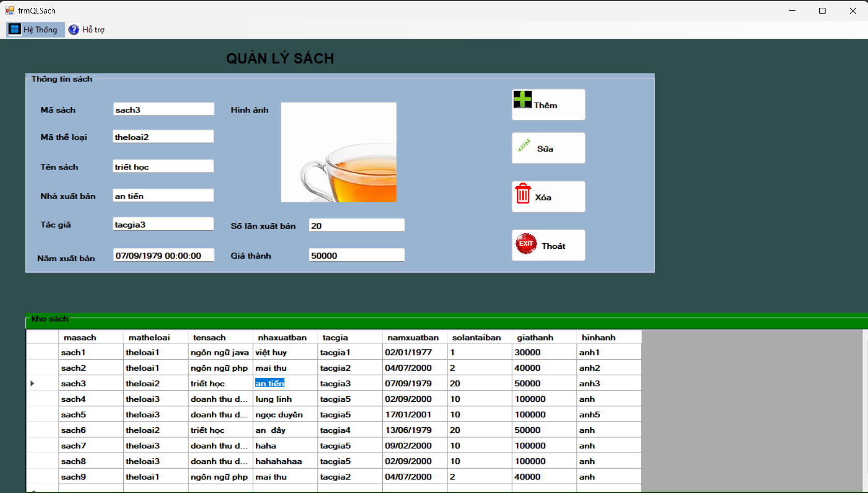
Task: Click the green plus icon on Thêm
Action: [522, 99]
